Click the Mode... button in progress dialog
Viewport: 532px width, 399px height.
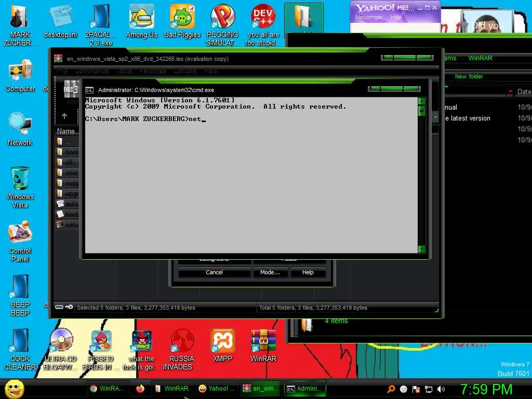coord(270,272)
